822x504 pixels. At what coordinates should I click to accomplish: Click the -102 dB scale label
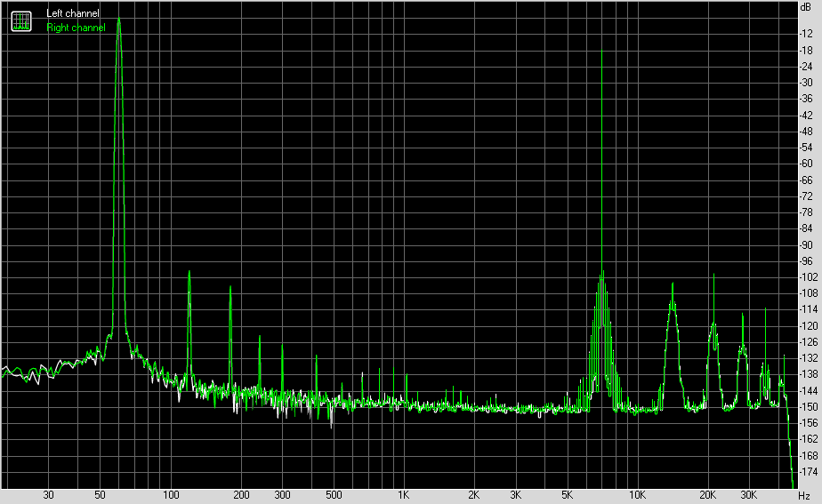click(808, 277)
